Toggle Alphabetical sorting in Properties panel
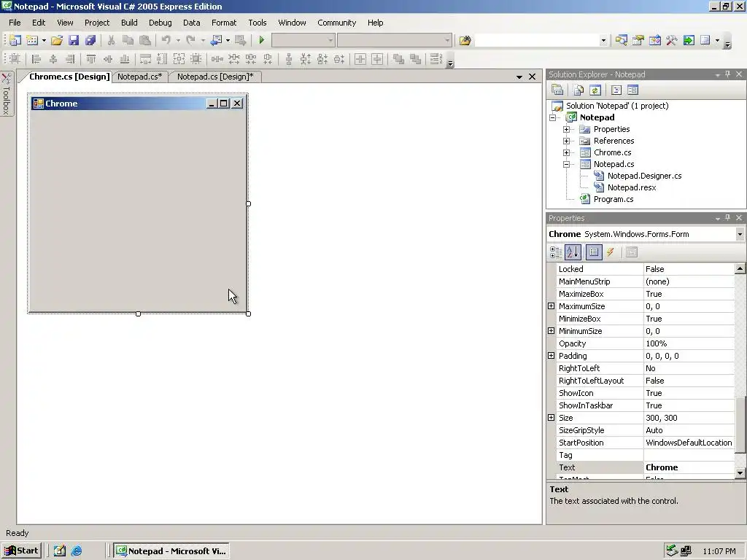747x560 pixels. pyautogui.click(x=573, y=252)
